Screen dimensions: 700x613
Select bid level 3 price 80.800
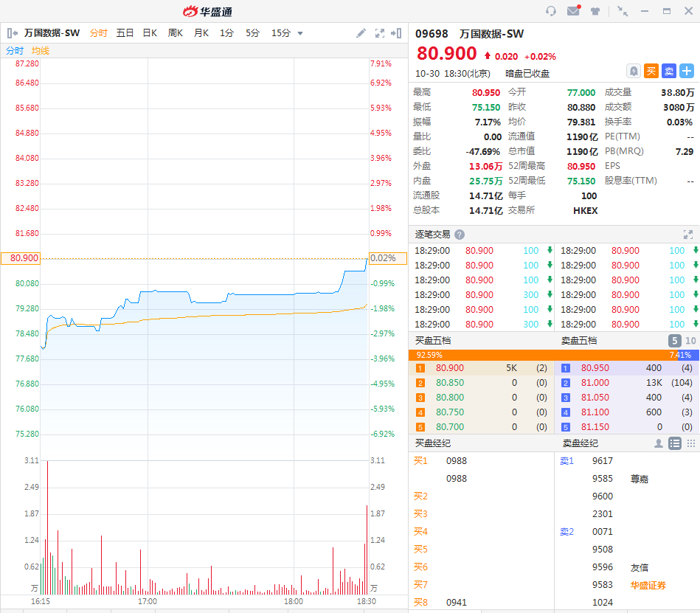tap(450, 398)
